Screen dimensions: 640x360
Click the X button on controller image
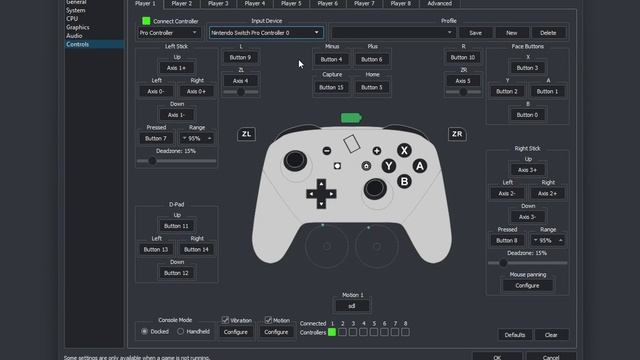(x=404, y=150)
